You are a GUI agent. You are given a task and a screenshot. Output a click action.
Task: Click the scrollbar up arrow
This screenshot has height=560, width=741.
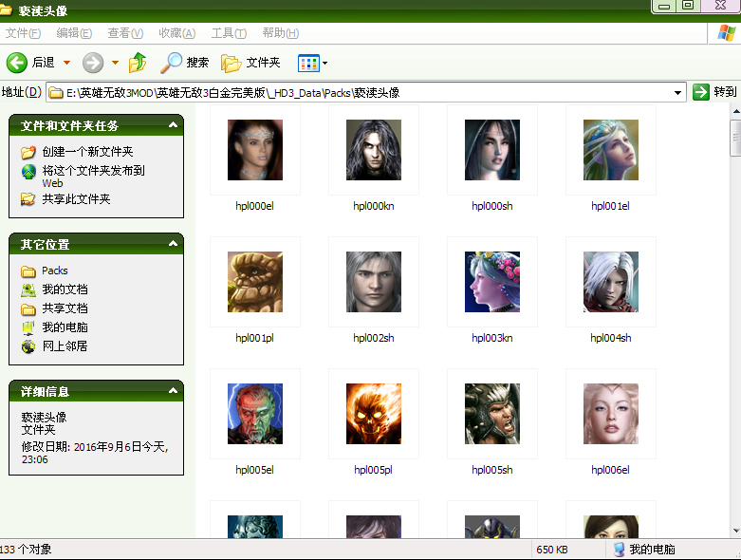[x=736, y=112]
